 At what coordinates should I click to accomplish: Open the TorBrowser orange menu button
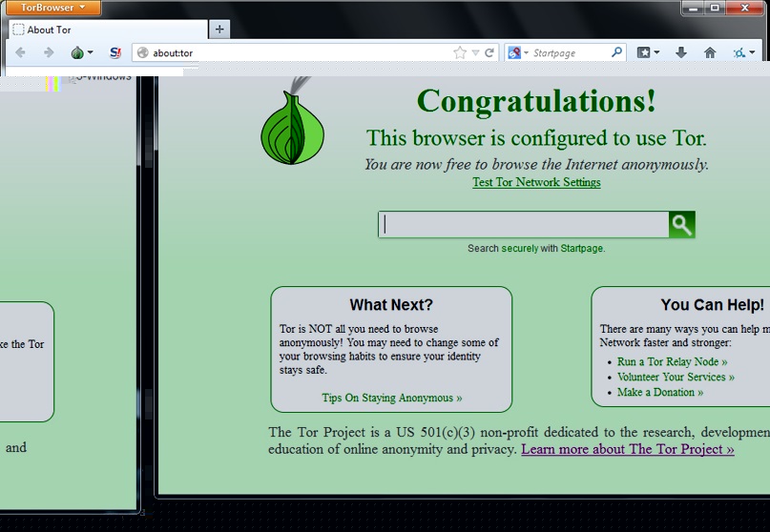(x=53, y=8)
